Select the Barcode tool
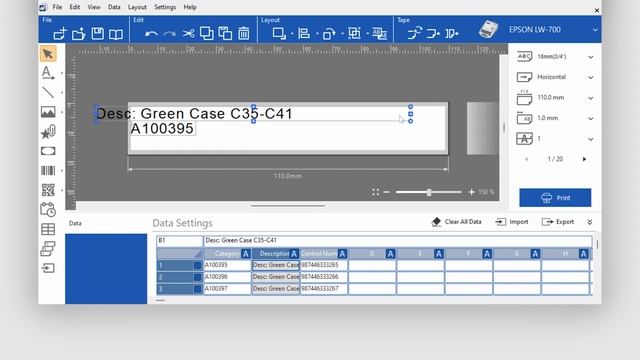The image size is (640, 360). coord(48,170)
